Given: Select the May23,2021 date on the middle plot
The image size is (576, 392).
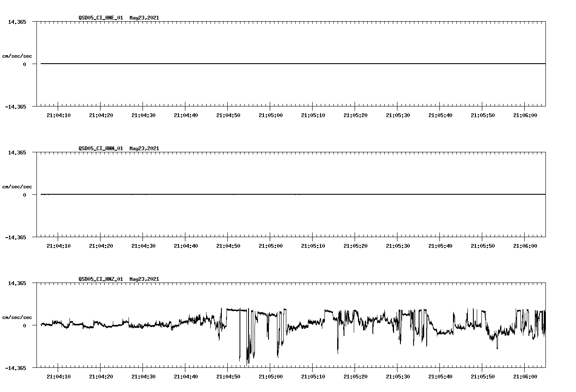Looking at the screenshot, I should tap(143, 148).
